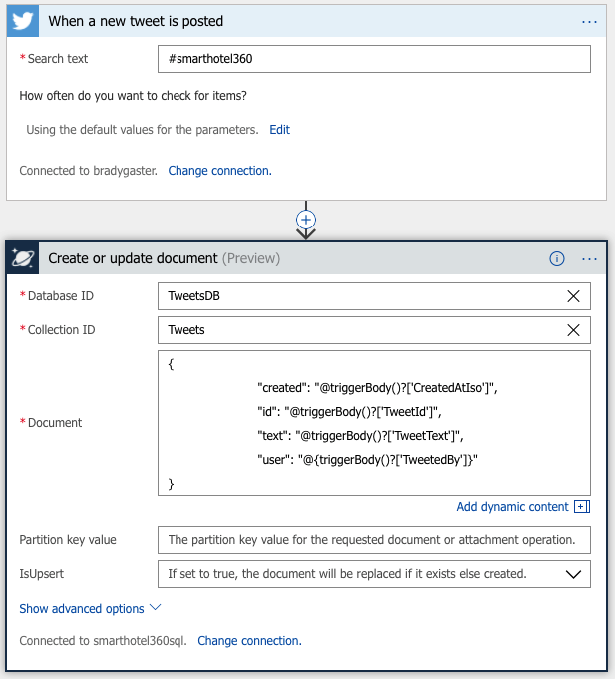Change the smarthotel360sql connection

pyautogui.click(x=249, y=640)
